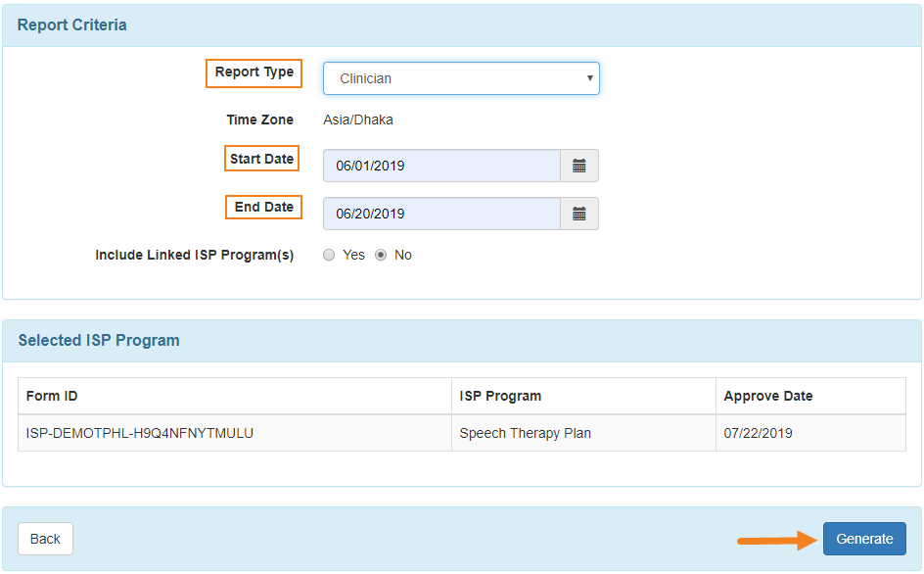Click the Report Type dropdown arrow

(x=589, y=77)
